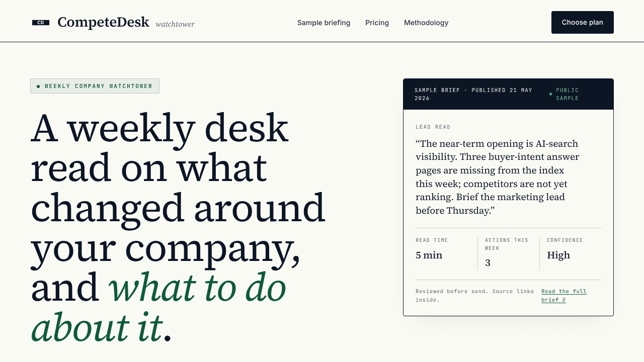Click the Choose plan button
644x362 pixels.
pos(582,22)
